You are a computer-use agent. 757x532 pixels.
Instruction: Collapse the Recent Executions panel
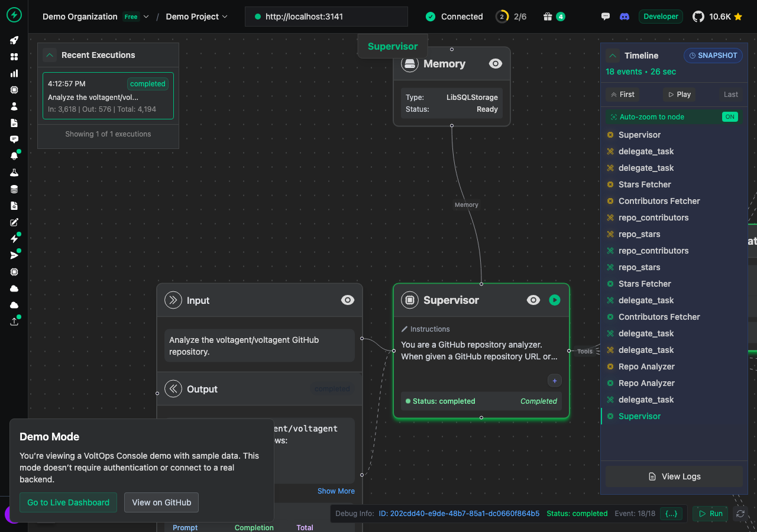(x=50, y=55)
